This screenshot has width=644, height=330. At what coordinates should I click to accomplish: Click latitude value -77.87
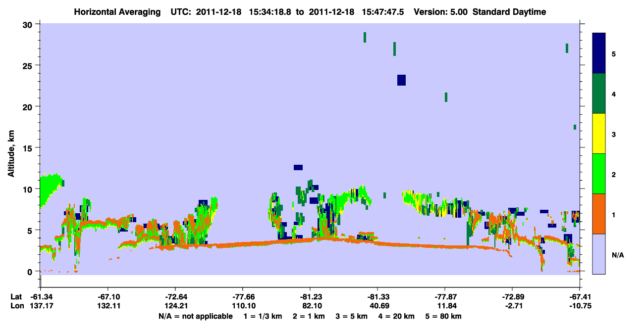click(445, 297)
